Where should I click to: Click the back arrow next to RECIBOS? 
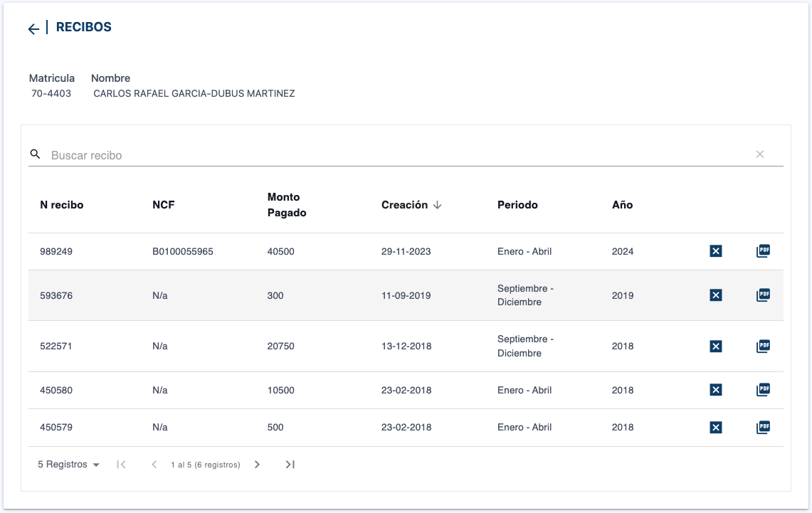click(33, 28)
